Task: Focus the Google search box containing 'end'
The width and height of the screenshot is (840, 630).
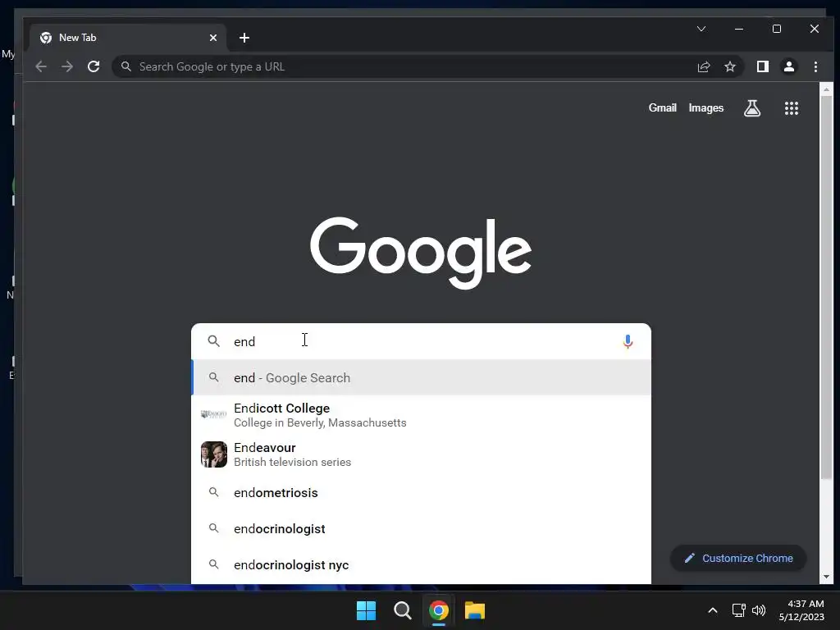Action: [x=421, y=341]
